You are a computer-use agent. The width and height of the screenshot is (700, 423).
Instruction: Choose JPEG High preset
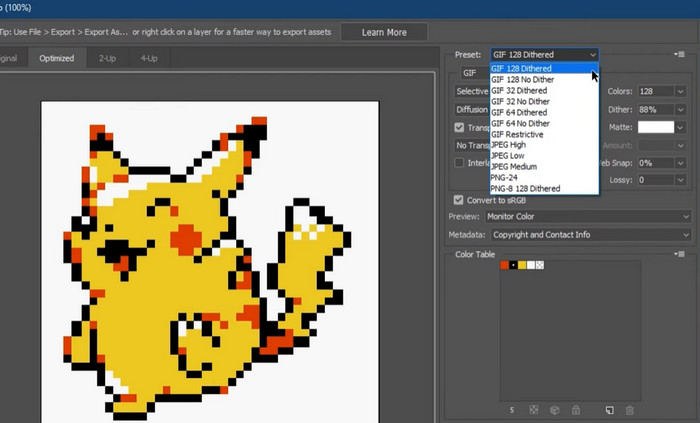point(545,145)
